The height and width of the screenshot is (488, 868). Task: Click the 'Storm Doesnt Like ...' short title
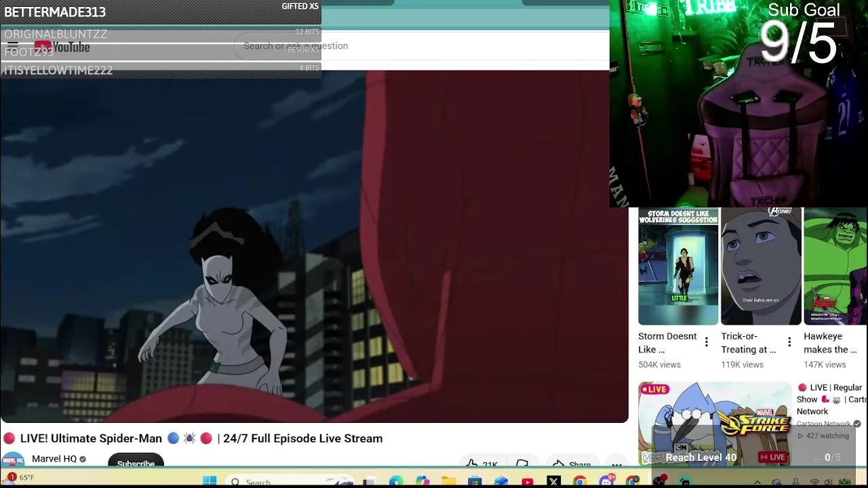[667, 343]
